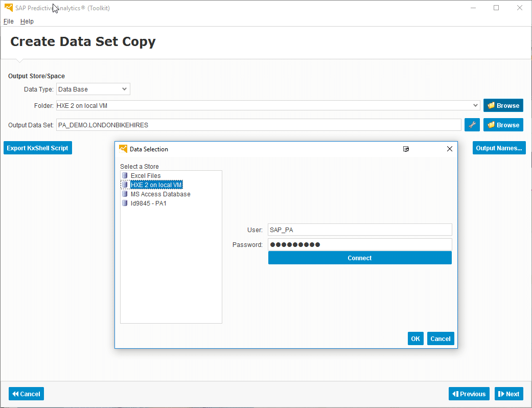Go to Next wizard step
This screenshot has width=532, height=408.
pyautogui.click(x=509, y=394)
